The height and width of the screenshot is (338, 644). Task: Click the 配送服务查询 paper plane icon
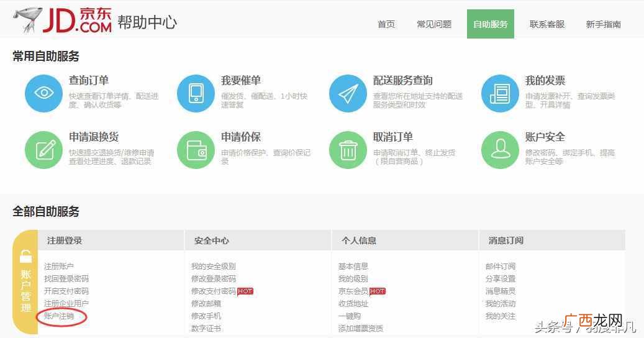(x=348, y=93)
